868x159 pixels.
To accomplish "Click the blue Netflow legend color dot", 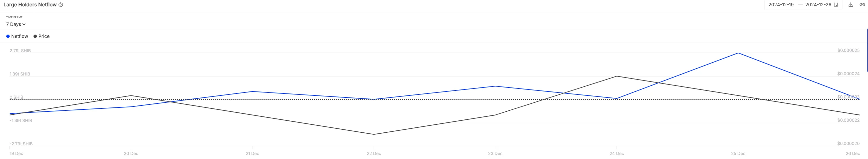I will pyautogui.click(x=8, y=37).
